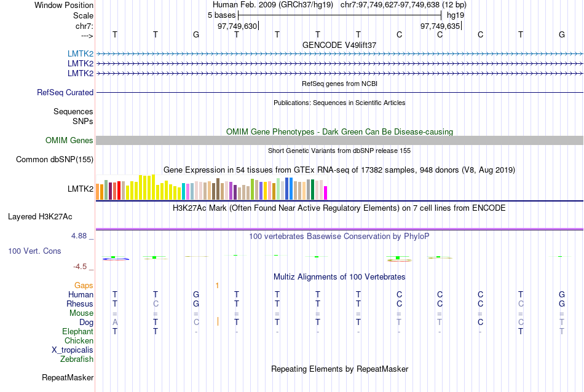Screen dimensions: 584x392
Task: Click the 4.88 PhyloP upper limit
Action: (x=79, y=236)
